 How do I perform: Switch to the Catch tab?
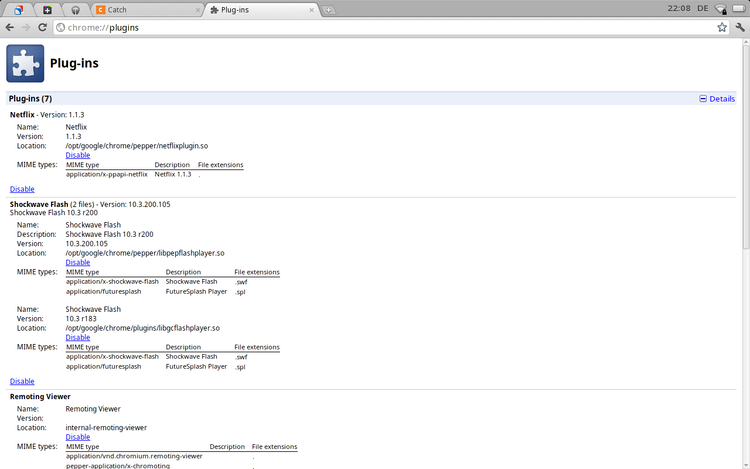point(140,10)
